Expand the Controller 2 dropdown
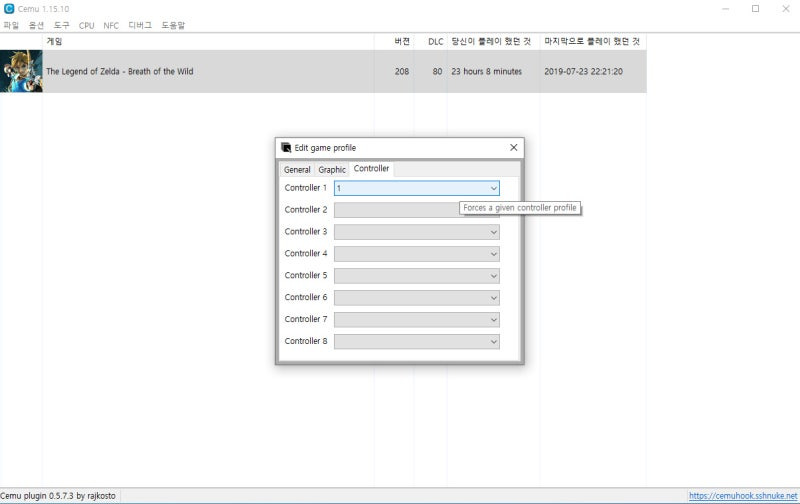 416,210
